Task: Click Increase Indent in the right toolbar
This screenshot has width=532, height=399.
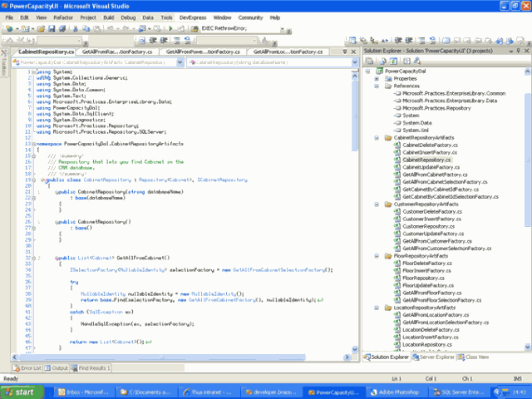Action: click(409, 41)
